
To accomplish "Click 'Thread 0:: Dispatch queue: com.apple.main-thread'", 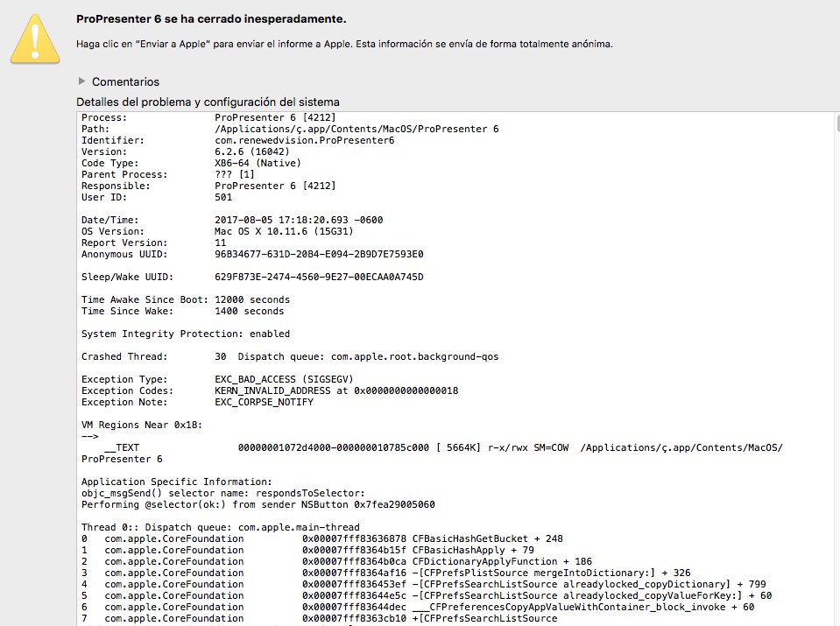I will pos(220,527).
